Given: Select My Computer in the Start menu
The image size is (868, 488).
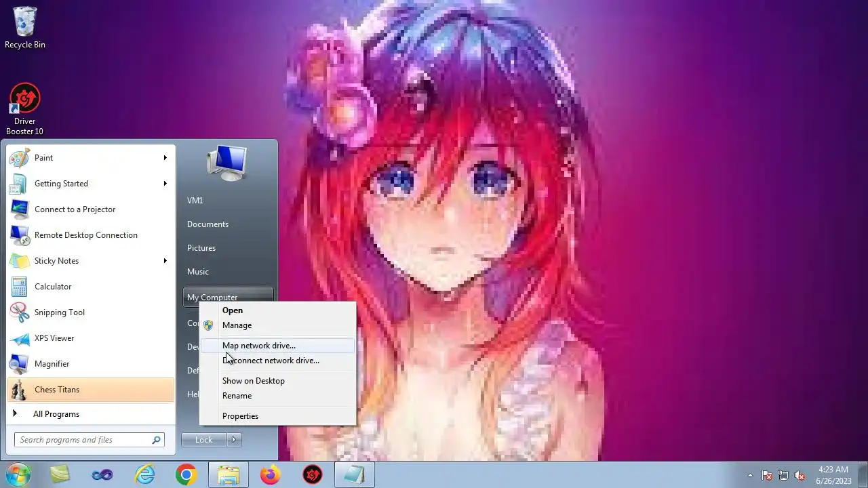Looking at the screenshot, I should pyautogui.click(x=228, y=298).
